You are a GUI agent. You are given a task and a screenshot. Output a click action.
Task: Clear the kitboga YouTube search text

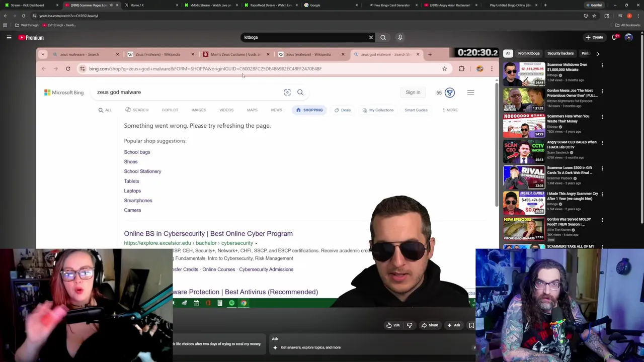371,37
